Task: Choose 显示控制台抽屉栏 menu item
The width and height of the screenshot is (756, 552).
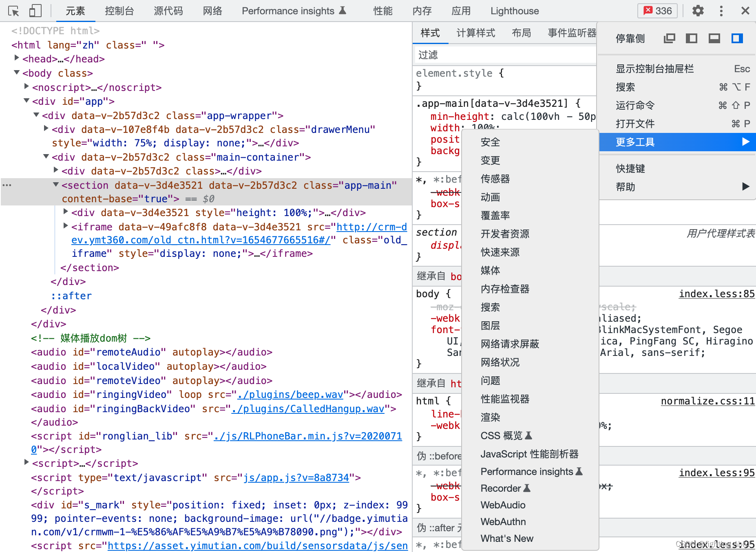Action: (x=677, y=69)
